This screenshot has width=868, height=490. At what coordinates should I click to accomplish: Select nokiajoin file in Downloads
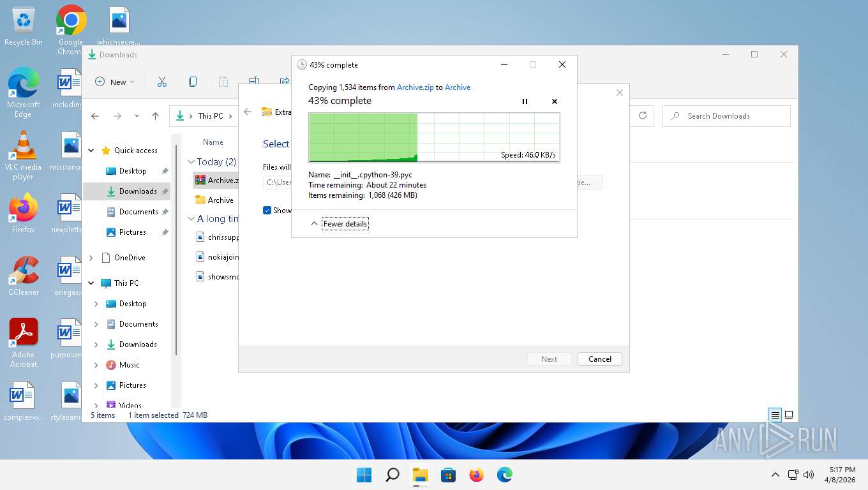217,257
